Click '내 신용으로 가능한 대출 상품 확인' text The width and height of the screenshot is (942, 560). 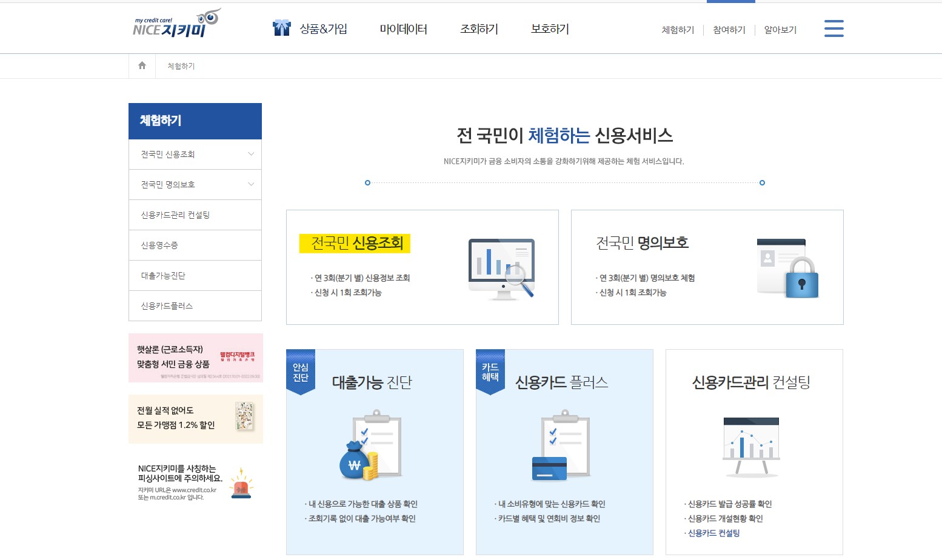tap(362, 504)
